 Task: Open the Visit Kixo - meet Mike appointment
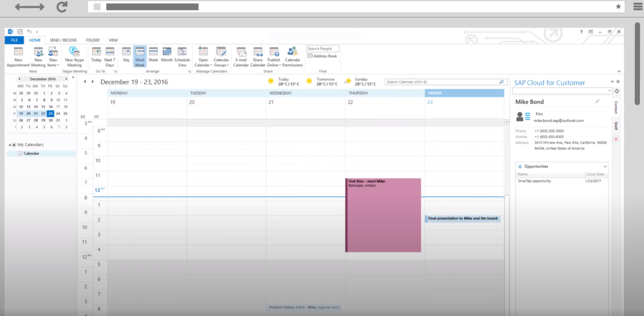click(x=383, y=215)
